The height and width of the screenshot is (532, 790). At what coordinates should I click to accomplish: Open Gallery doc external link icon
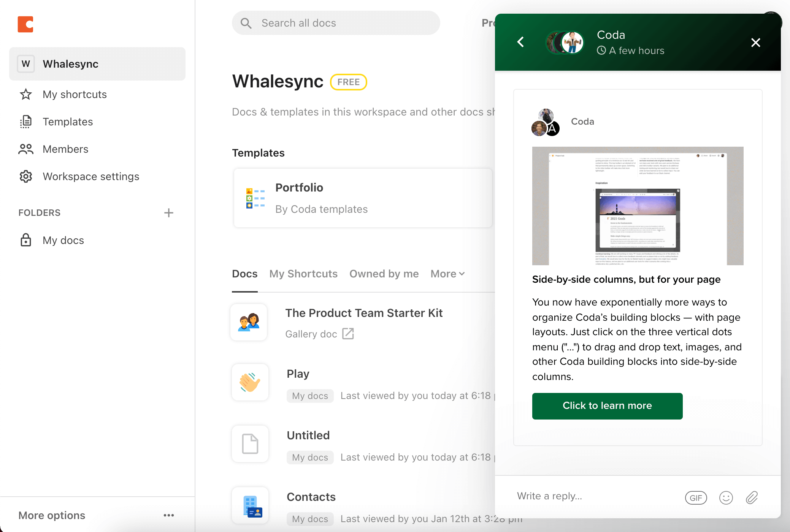tap(348, 334)
